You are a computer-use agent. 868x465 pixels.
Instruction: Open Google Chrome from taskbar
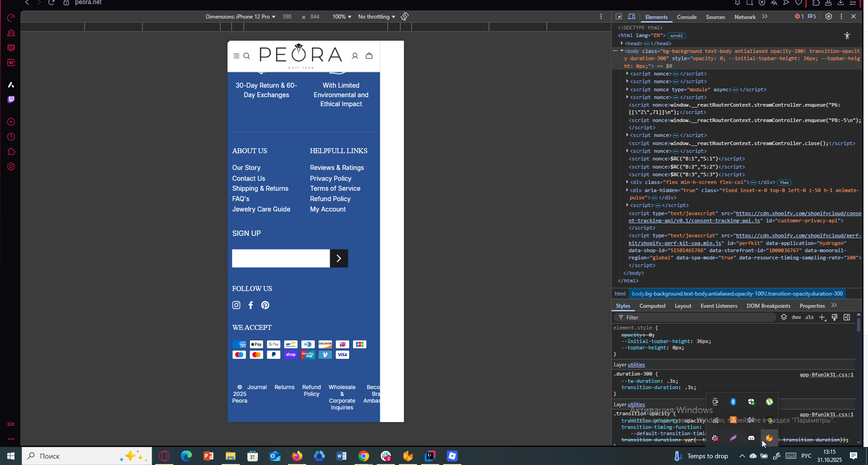click(x=364, y=456)
